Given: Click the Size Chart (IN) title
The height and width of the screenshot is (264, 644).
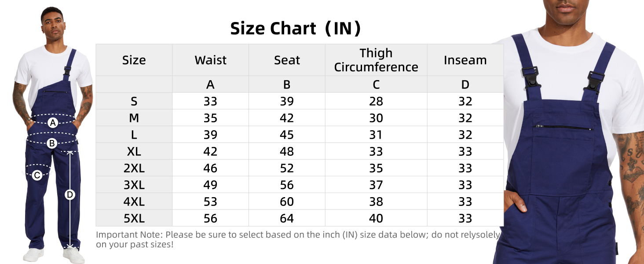Looking at the screenshot, I should [x=296, y=29].
